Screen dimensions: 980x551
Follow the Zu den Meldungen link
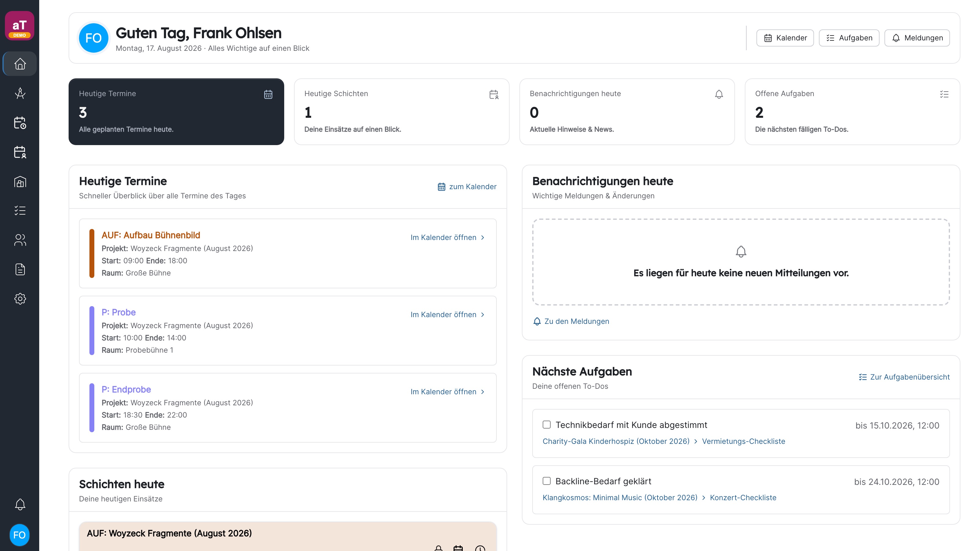pos(571,321)
